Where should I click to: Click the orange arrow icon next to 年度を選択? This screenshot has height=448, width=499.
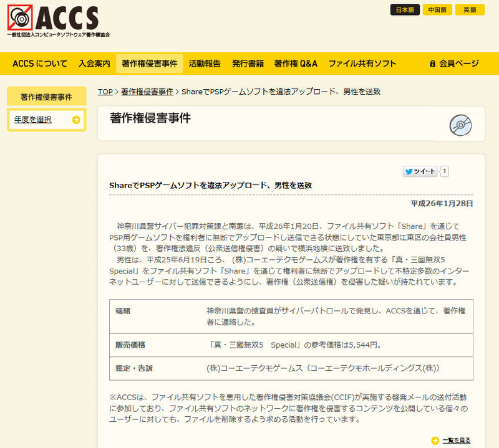tap(76, 120)
